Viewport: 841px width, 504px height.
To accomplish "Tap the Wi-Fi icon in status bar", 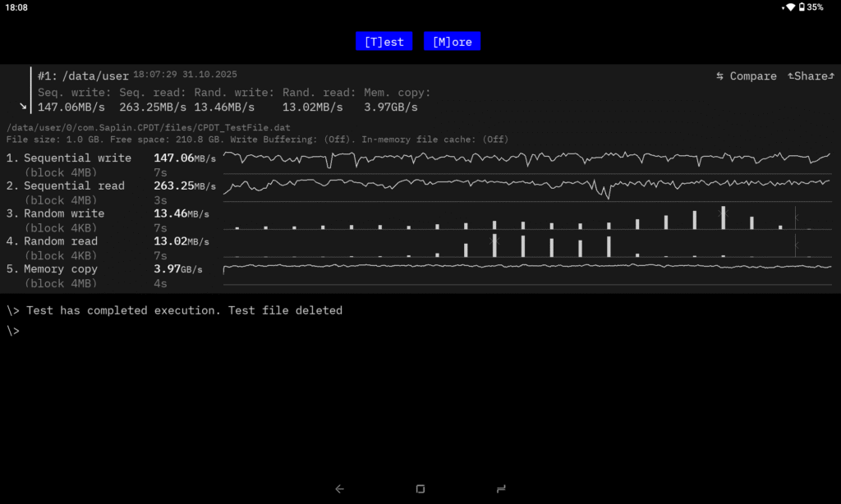I will pyautogui.click(x=789, y=7).
